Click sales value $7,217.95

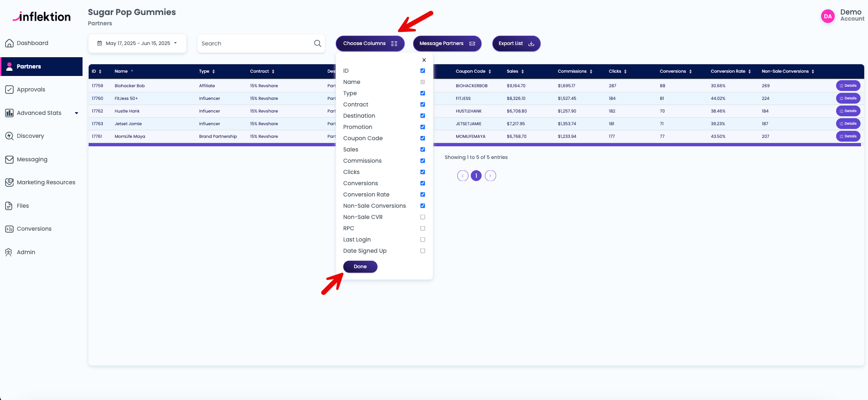(x=516, y=124)
